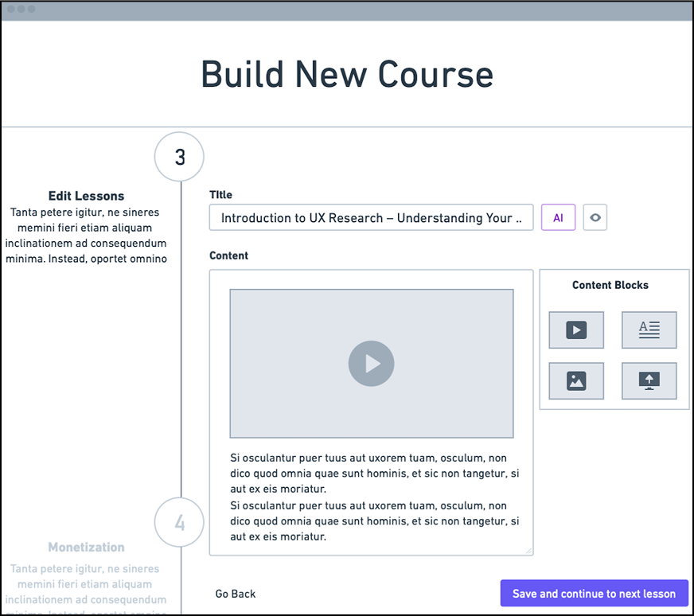The width and height of the screenshot is (694, 616).
Task: Click the AI button next to the title
Action: (558, 218)
